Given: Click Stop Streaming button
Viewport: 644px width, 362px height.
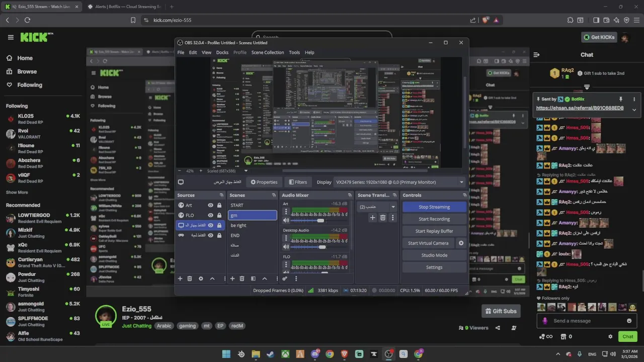Looking at the screenshot, I should [x=434, y=207].
